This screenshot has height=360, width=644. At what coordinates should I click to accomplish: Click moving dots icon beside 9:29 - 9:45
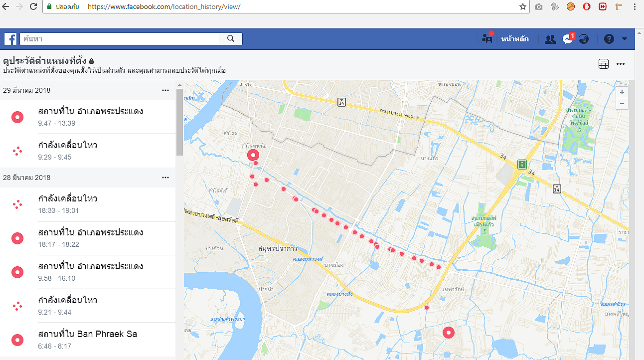[17, 151]
